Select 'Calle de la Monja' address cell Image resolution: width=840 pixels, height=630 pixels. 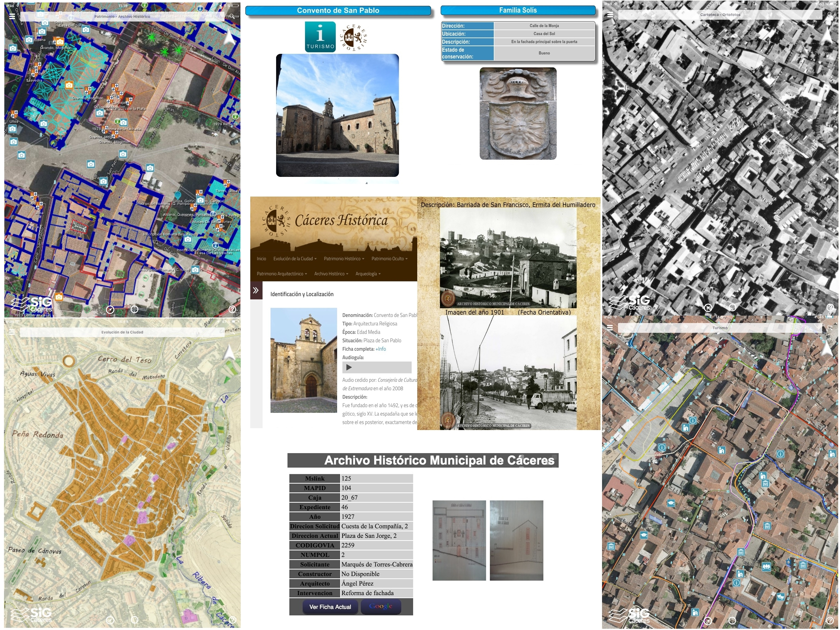tap(544, 26)
